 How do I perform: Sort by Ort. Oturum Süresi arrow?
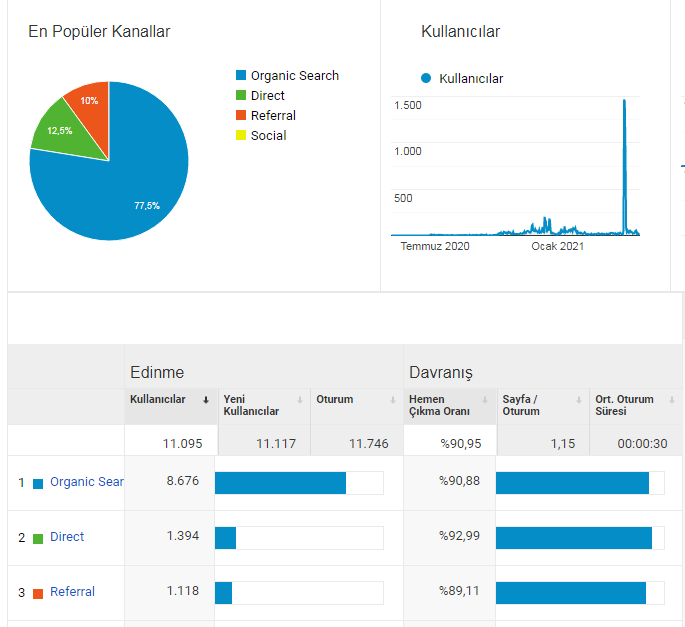[x=672, y=400]
